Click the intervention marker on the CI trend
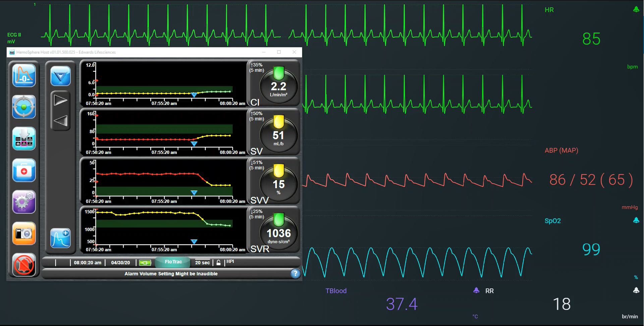 pyautogui.click(x=194, y=95)
